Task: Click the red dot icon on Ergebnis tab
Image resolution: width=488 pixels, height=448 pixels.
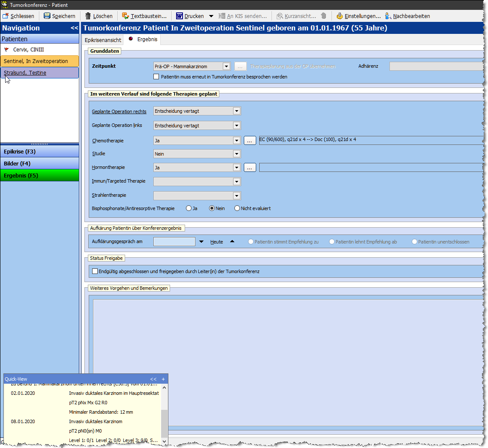Action: pyautogui.click(x=131, y=39)
